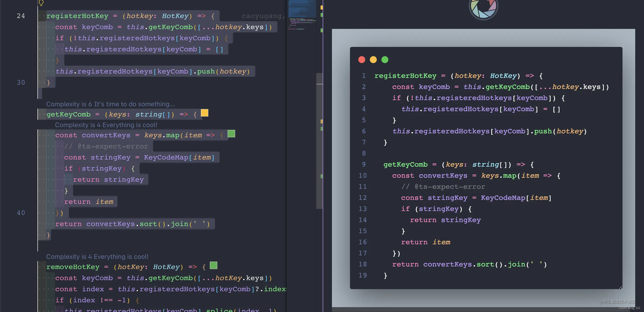This screenshot has height=312, width=644.
Task: Click "convertKeys" declaration in the editor
Action: click(106, 135)
